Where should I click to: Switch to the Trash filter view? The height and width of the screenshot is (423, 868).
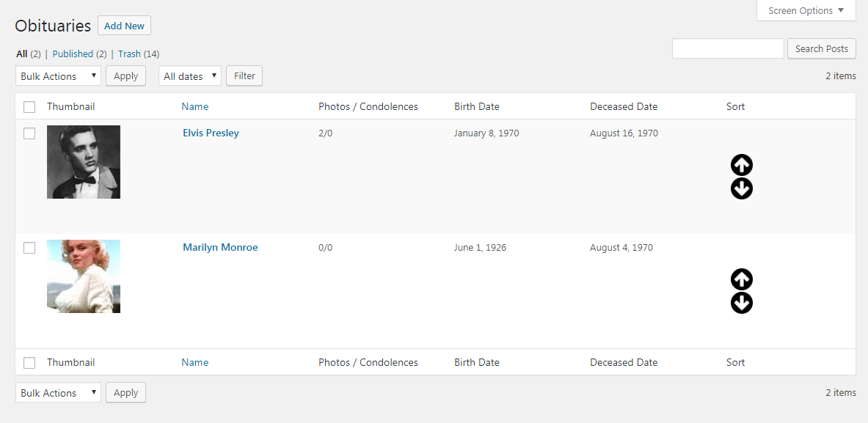coord(129,54)
